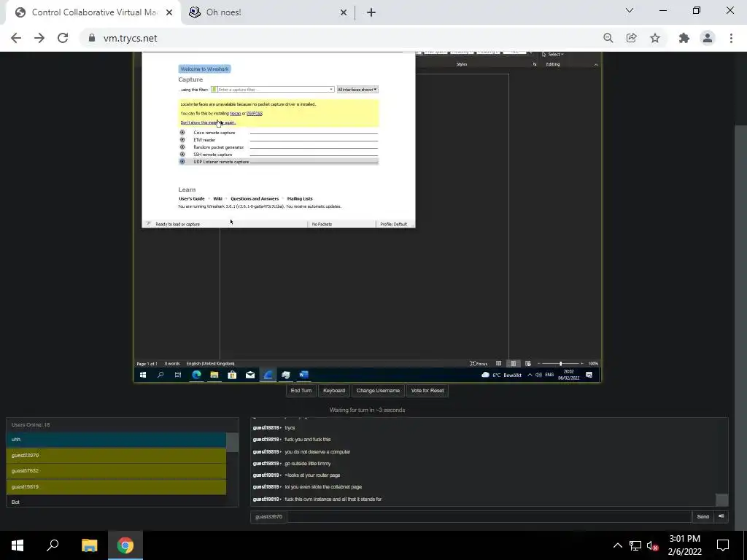This screenshot has width=747, height=560.
Task: Click the gear icon beside Cisco remote capture
Action: (x=182, y=133)
